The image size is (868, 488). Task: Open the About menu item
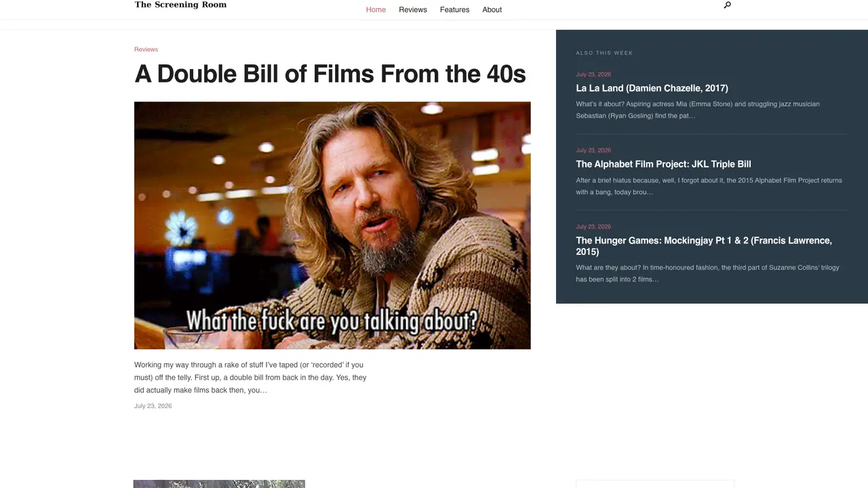492,9
